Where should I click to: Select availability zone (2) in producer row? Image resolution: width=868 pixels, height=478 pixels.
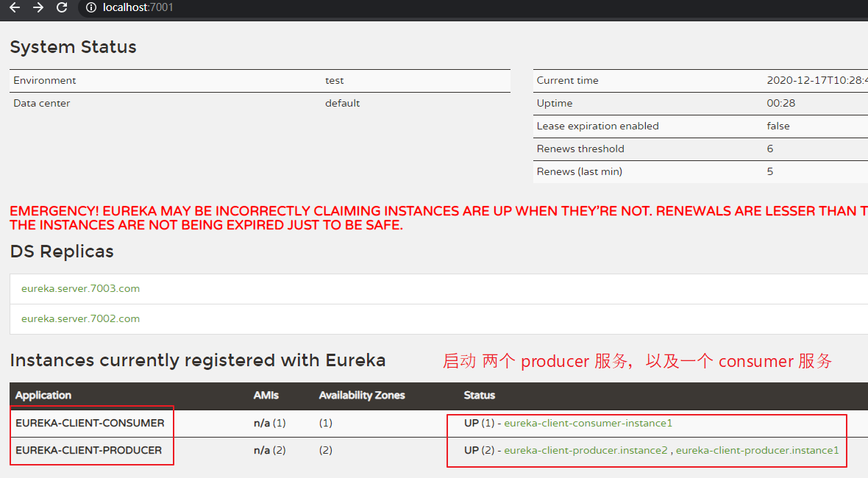pos(325,450)
